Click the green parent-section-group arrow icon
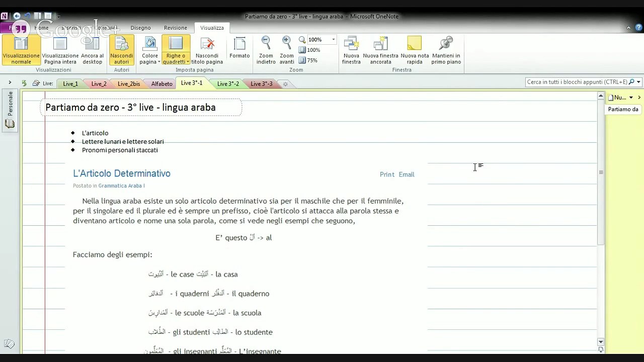The width and height of the screenshot is (644, 362). [x=24, y=83]
